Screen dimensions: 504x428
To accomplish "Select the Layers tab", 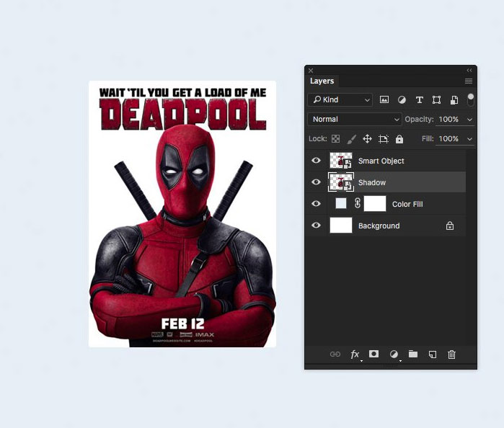I will tap(322, 81).
